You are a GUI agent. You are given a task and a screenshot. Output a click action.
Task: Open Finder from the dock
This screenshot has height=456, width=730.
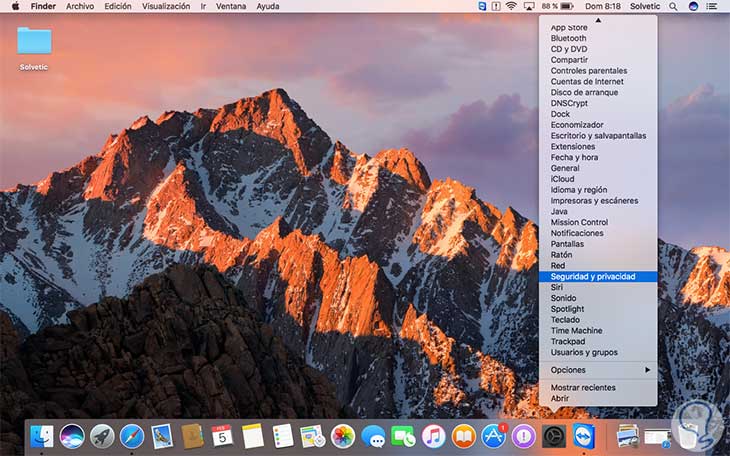click(x=42, y=436)
